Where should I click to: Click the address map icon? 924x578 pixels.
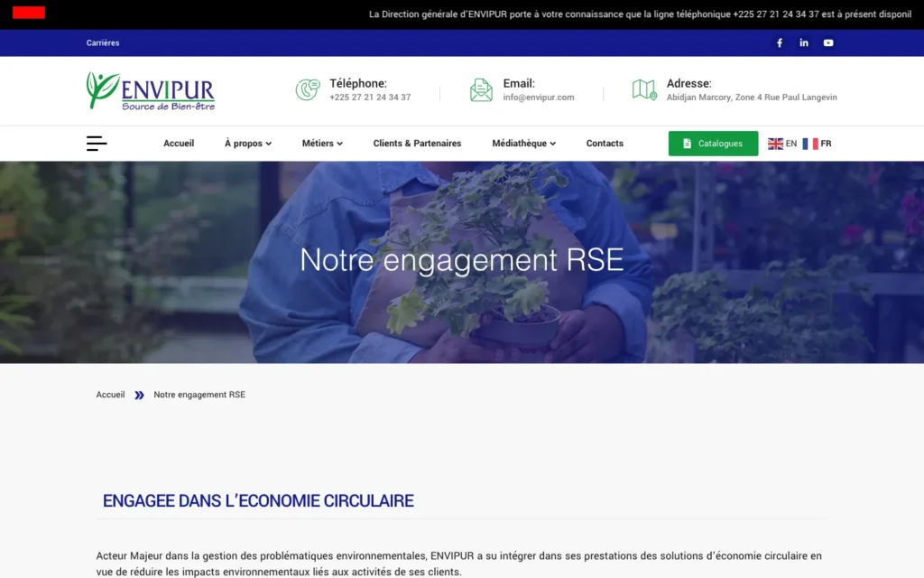pyautogui.click(x=644, y=89)
